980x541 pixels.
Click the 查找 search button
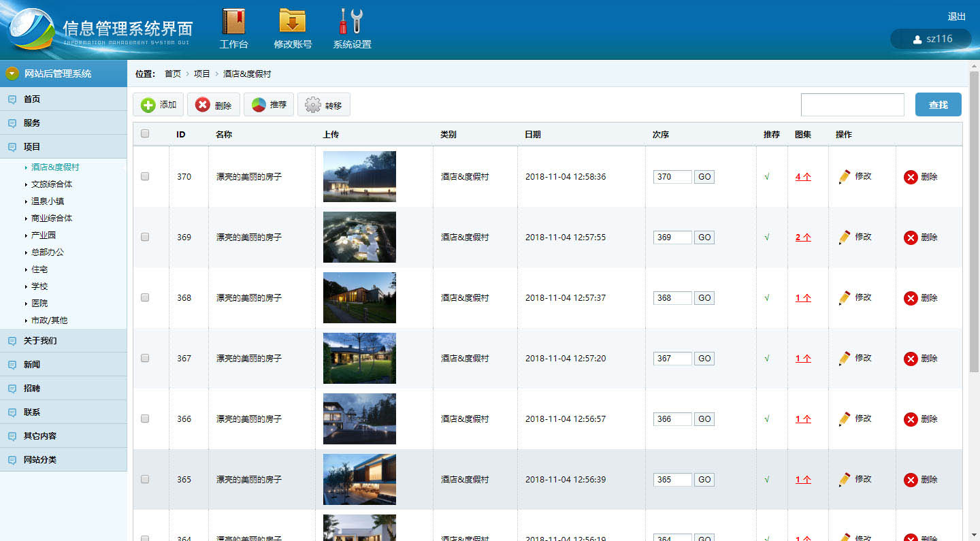[938, 105]
